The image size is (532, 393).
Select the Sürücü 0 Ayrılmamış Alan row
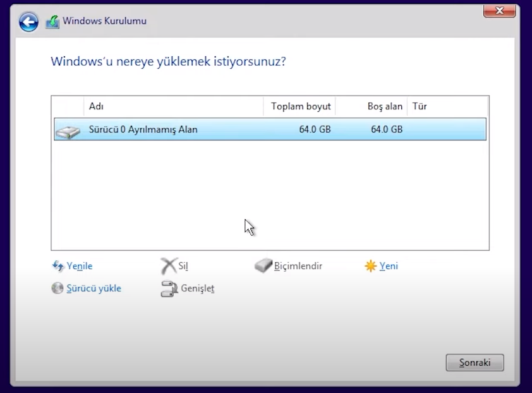click(270, 130)
